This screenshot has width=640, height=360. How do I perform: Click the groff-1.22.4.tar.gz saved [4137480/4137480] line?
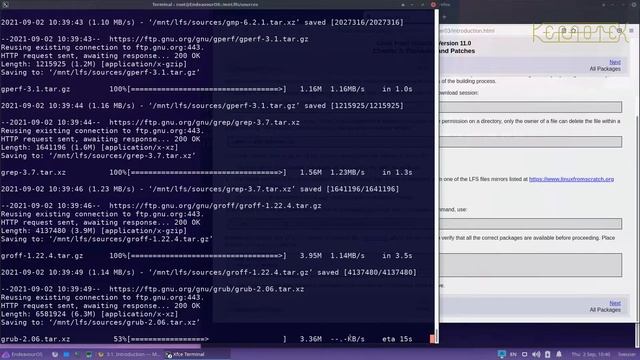[x=209, y=272]
